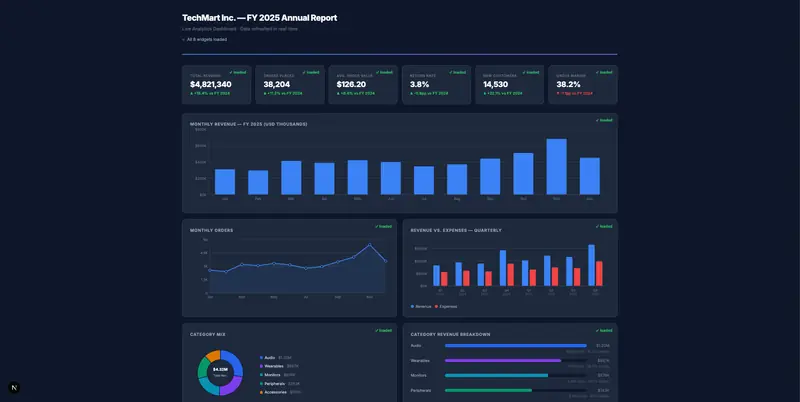Click the 38,204 orders placed value
Image resolution: width=800 pixels, height=402 pixels.
pos(277,84)
